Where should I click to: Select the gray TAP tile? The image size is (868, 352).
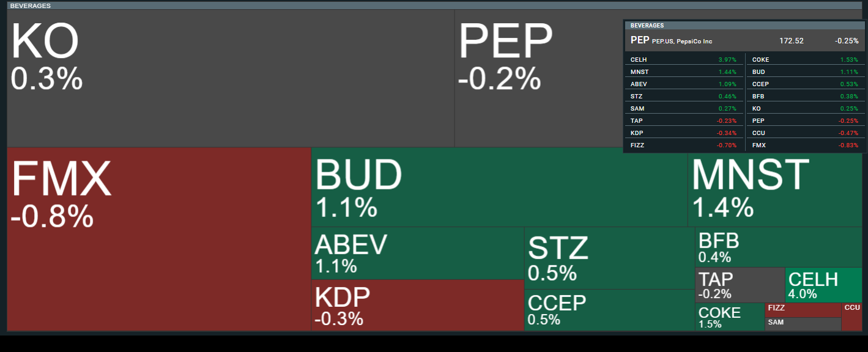point(740,285)
